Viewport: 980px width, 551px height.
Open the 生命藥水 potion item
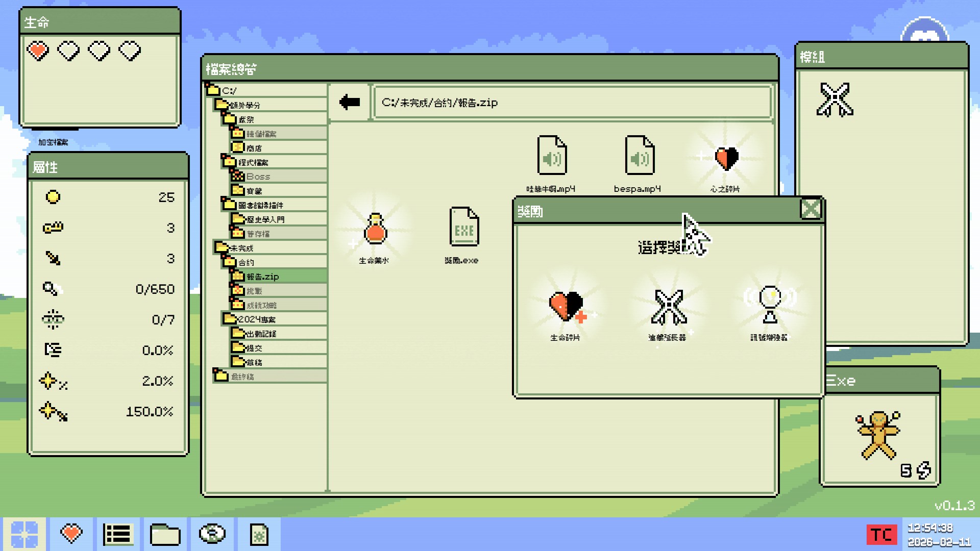tap(375, 231)
